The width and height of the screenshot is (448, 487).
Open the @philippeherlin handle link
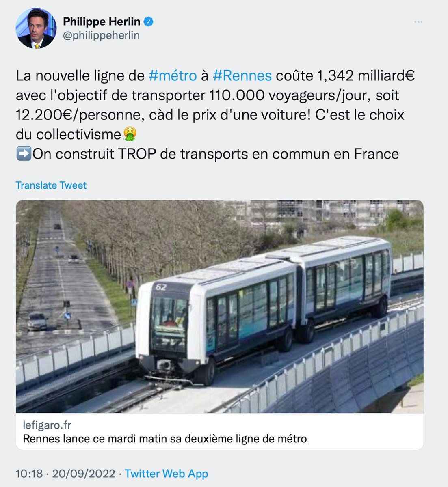101,36
